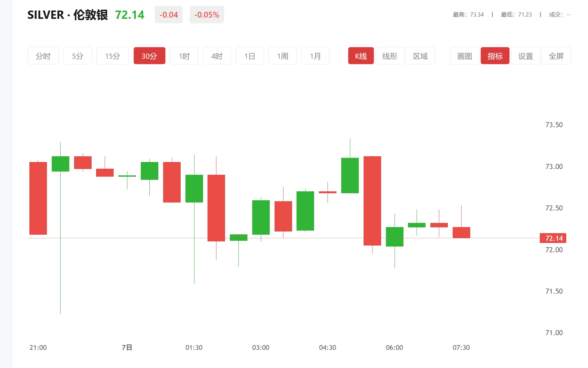
Task: Open the 画图 drawing tools
Action: (464, 56)
